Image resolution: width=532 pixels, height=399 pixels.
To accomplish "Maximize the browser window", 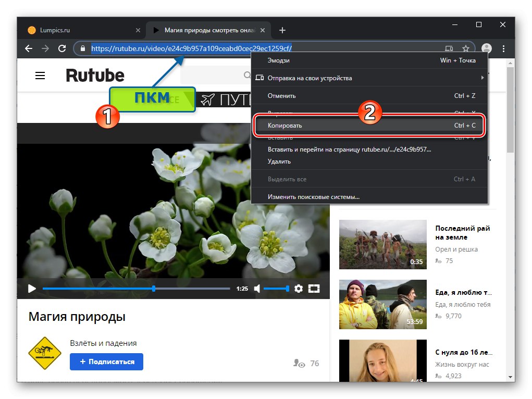I will pos(479,24).
